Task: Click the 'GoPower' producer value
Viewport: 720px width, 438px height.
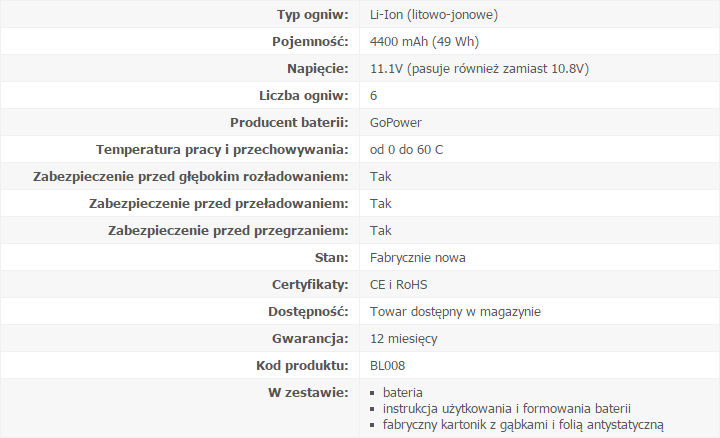Action: coord(396,123)
